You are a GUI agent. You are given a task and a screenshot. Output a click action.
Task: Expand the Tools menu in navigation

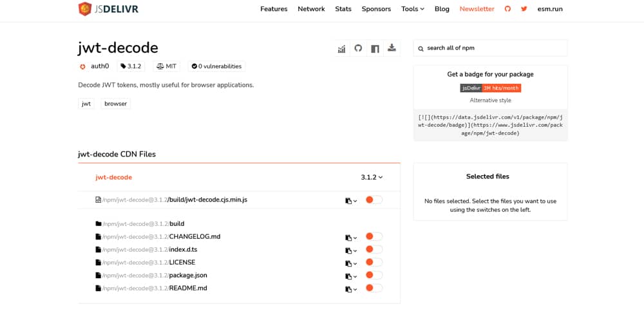click(413, 8)
